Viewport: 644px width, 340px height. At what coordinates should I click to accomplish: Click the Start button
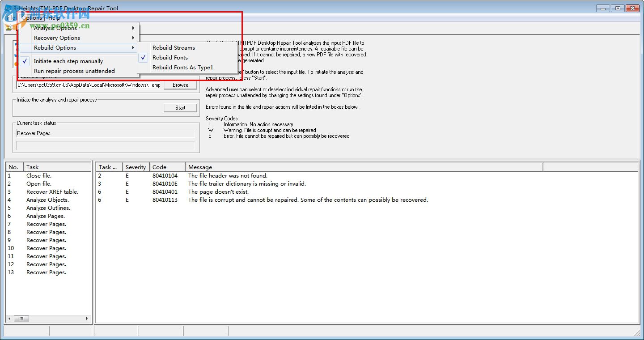180,108
